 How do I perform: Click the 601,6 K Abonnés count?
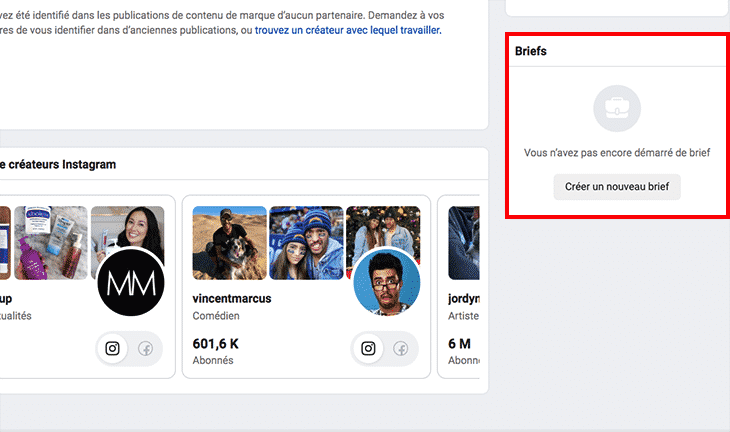(215, 350)
